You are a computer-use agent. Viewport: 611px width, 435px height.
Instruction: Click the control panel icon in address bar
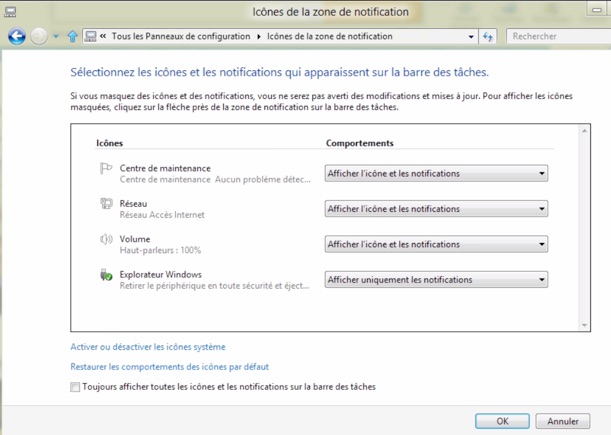point(91,36)
